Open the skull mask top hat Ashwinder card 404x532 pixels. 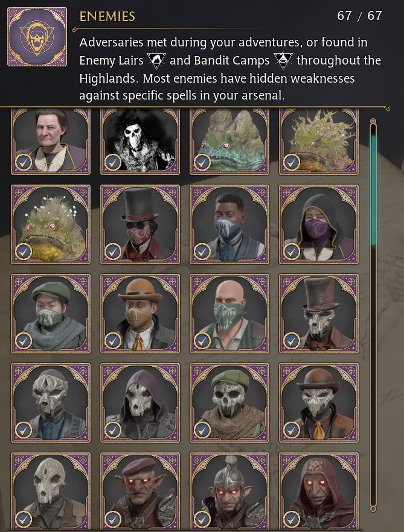click(319, 314)
